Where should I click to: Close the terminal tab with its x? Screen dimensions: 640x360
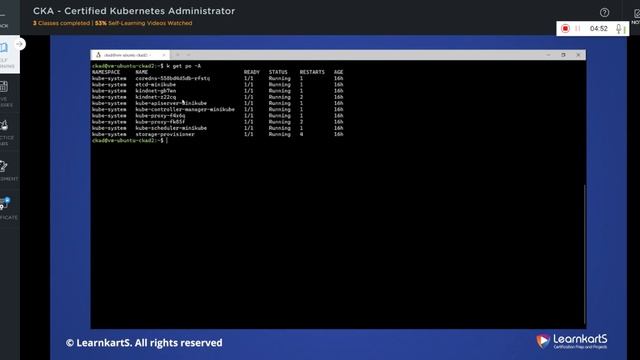click(164, 55)
